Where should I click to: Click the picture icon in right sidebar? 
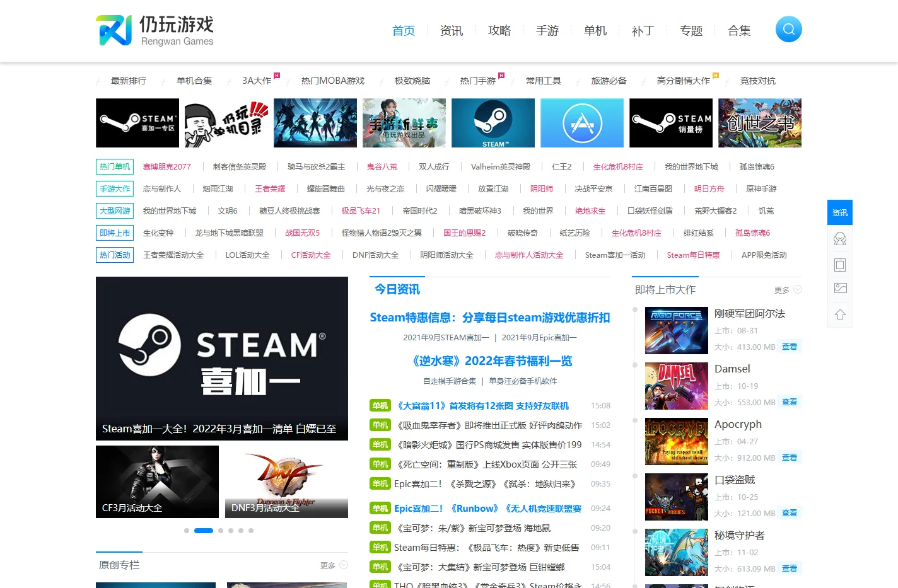click(x=839, y=288)
